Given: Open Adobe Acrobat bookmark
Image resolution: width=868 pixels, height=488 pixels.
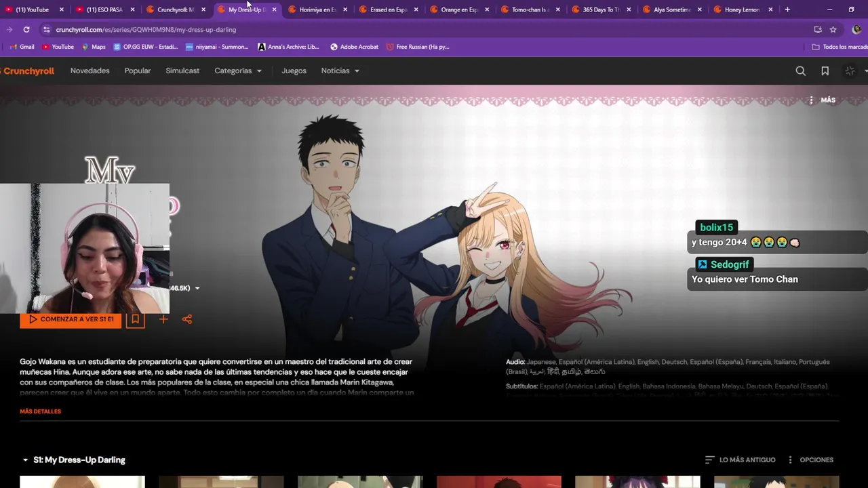Looking at the screenshot, I should tap(354, 47).
